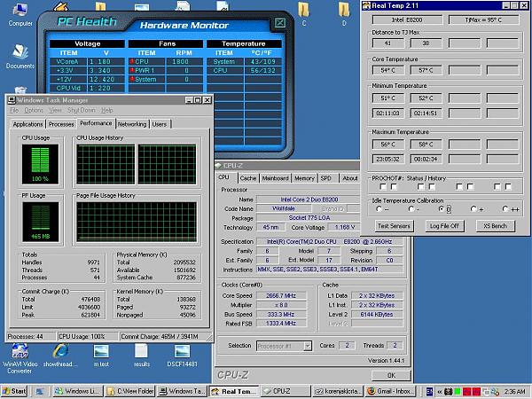Click the CPU-Z taskbar button

click(x=286, y=391)
